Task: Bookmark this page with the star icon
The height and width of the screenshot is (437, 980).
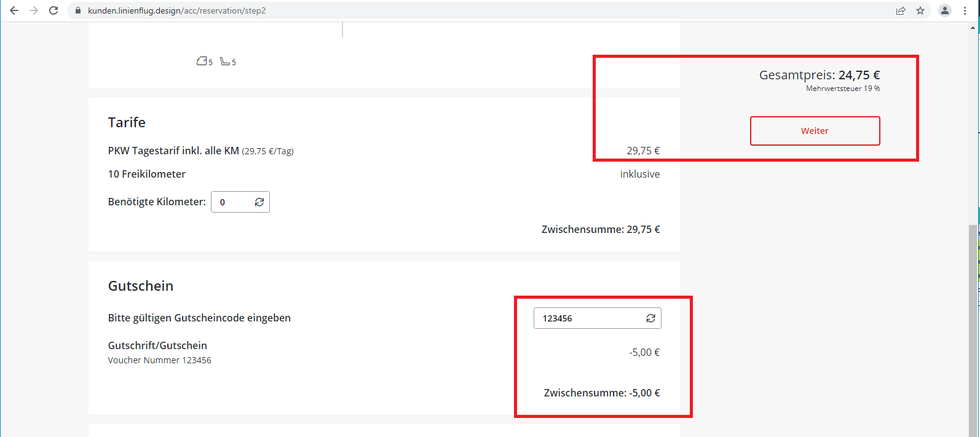Action: [920, 10]
